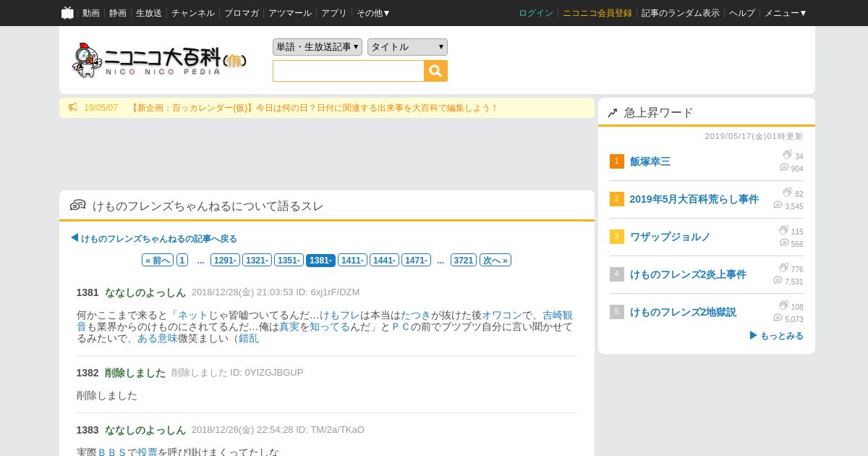Click into the search text field
868x456 pixels.
[349, 71]
